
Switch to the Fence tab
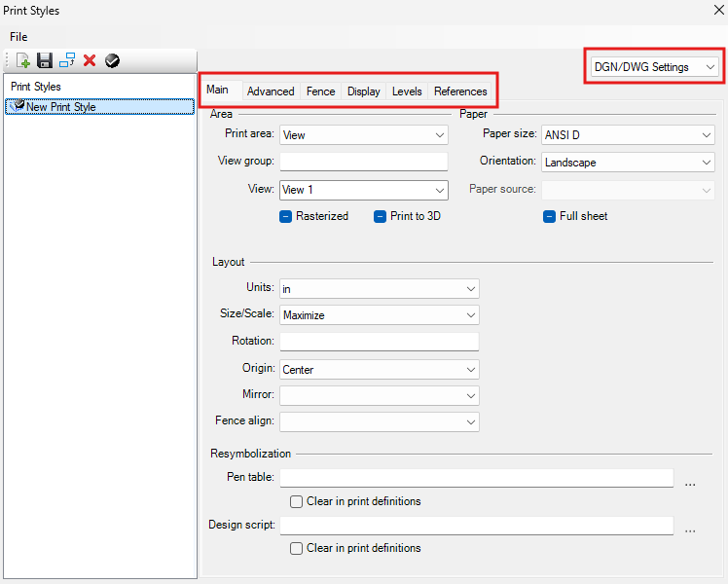(320, 91)
